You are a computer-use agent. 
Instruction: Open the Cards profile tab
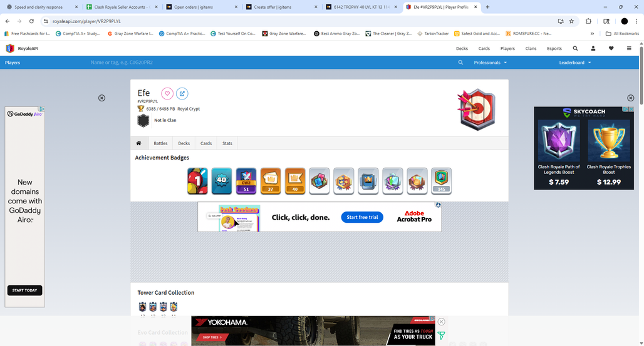click(206, 143)
